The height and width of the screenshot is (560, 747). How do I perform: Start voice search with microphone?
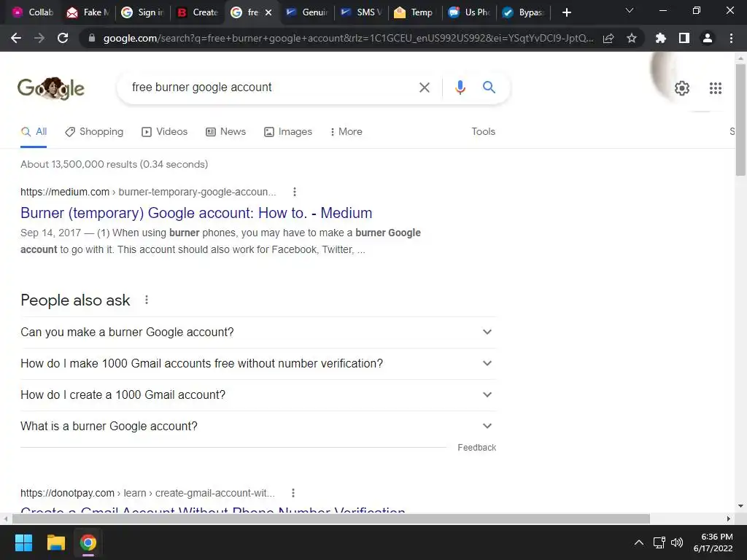point(460,87)
